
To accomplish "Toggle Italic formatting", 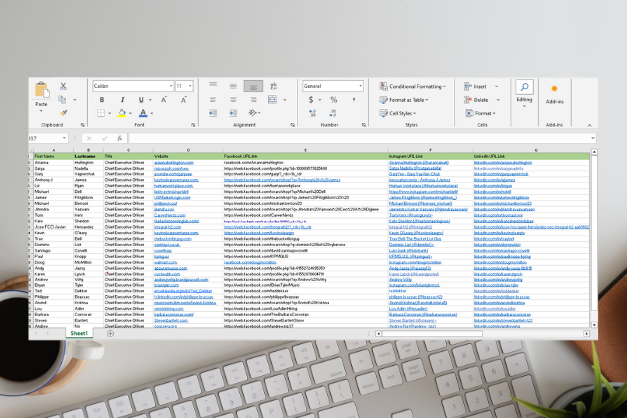I will point(122,100).
